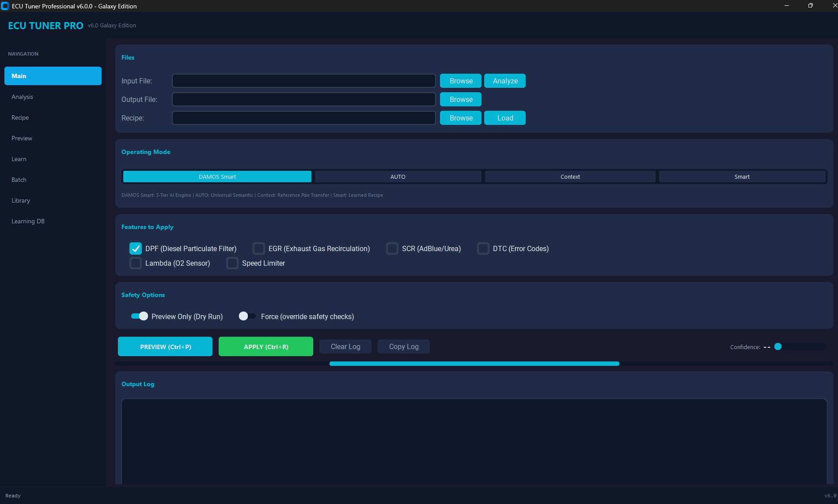
Task: Switch to the Batch section
Action: tap(19, 180)
